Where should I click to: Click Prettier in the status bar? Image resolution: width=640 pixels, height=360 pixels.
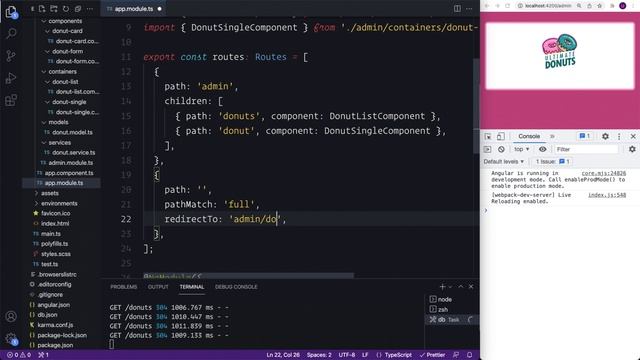click(x=432, y=355)
